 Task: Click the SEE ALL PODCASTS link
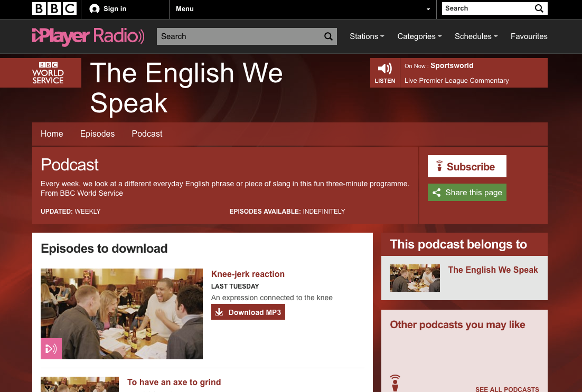[507, 389]
